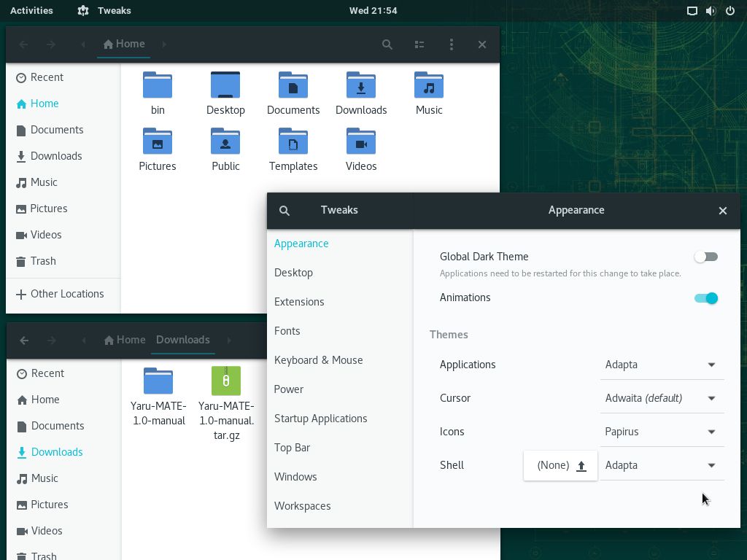Screen dimensions: 747x560
Task: Click the upload icon next to Shell theme
Action: (x=581, y=465)
